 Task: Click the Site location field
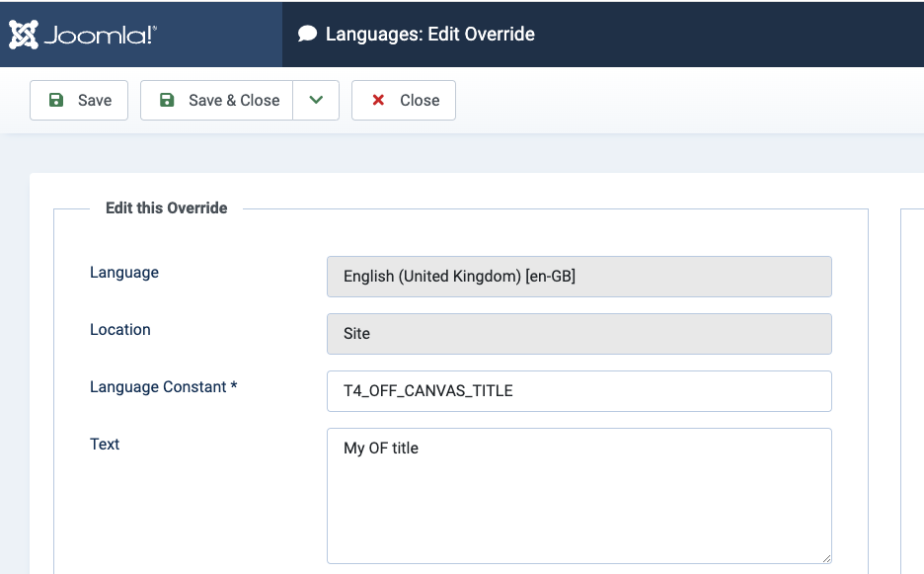pyautogui.click(x=578, y=334)
